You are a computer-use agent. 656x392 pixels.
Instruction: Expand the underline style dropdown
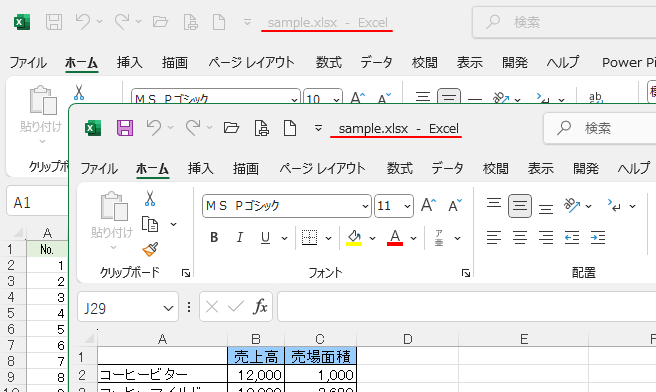click(x=284, y=238)
